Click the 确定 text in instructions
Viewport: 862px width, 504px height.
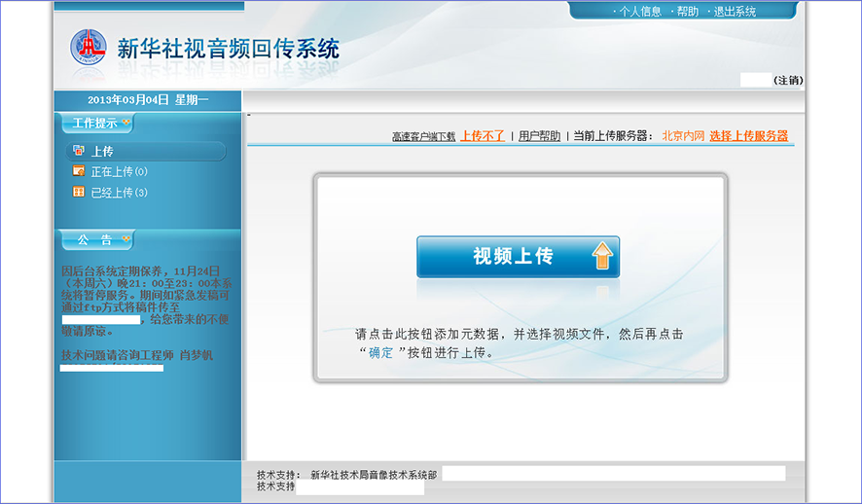coord(380,353)
